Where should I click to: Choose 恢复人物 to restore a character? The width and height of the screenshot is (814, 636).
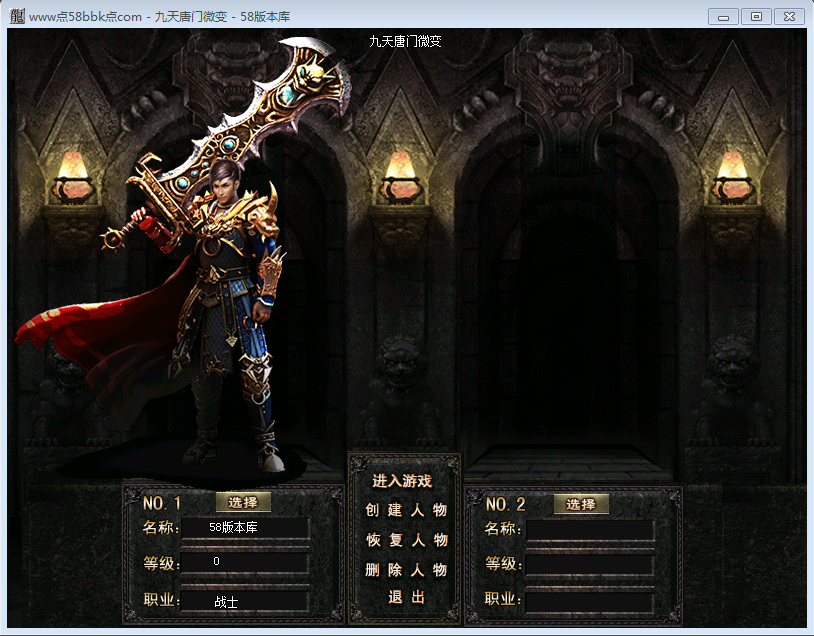(406, 540)
